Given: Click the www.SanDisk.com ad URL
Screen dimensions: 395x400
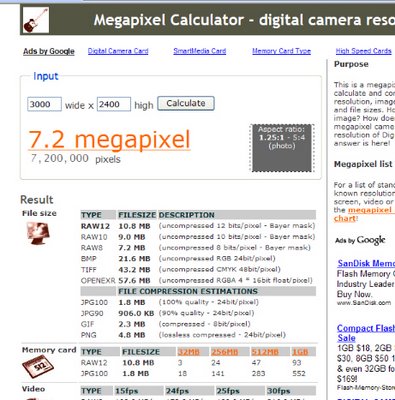Looking at the screenshot, I should (x=364, y=303).
